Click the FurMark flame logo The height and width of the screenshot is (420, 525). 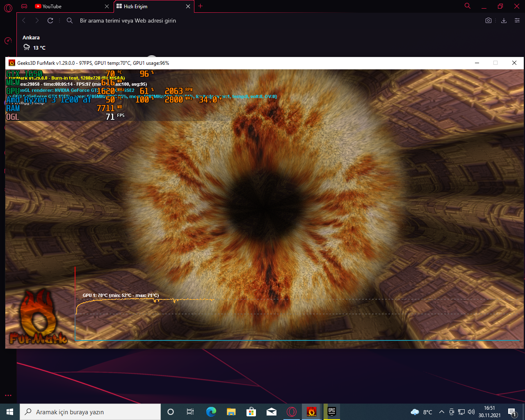click(38, 317)
